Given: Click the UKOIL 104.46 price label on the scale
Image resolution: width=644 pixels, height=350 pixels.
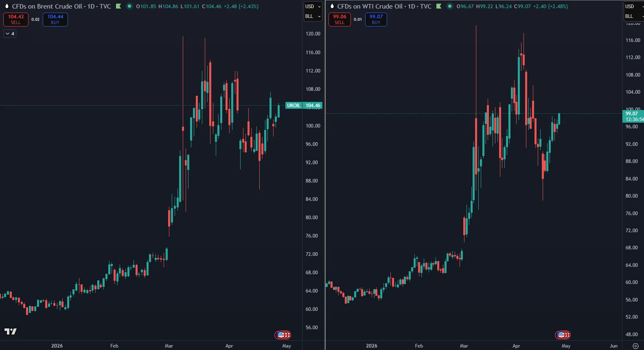Looking at the screenshot, I should point(304,106).
